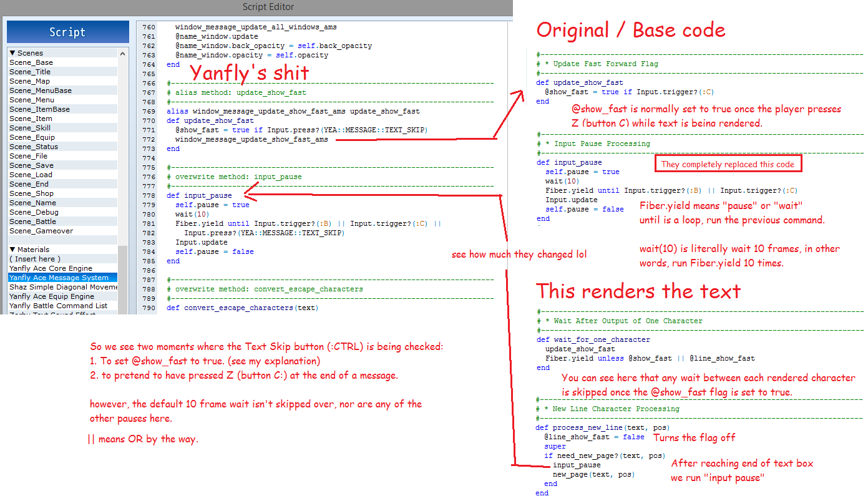Click code line 761 @name_window.update
This screenshot has width=868, height=501.
point(217,37)
